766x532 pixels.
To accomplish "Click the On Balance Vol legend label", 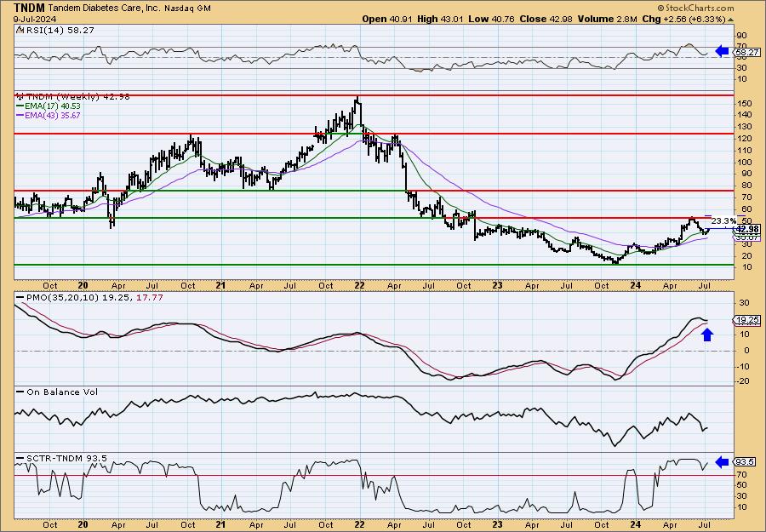I will point(62,392).
